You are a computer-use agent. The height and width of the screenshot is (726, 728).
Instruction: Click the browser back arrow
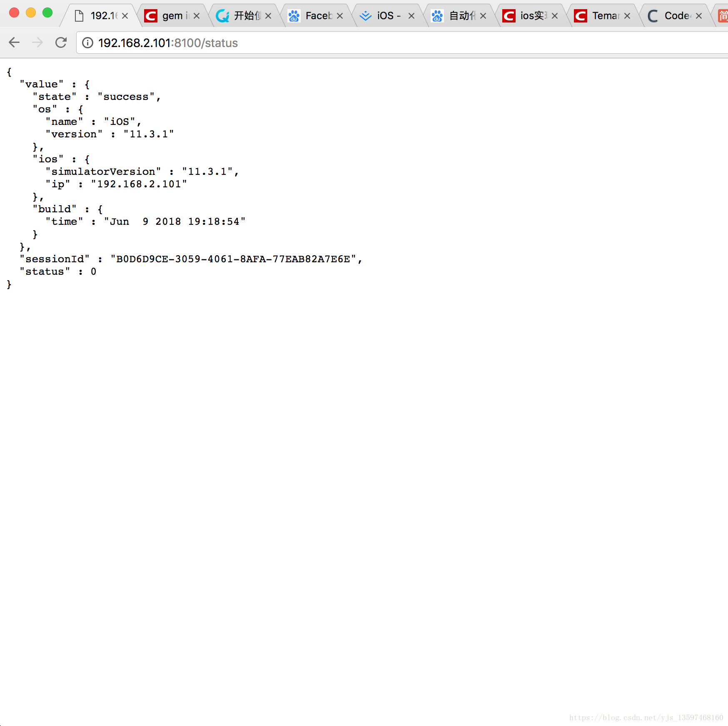pos(14,42)
